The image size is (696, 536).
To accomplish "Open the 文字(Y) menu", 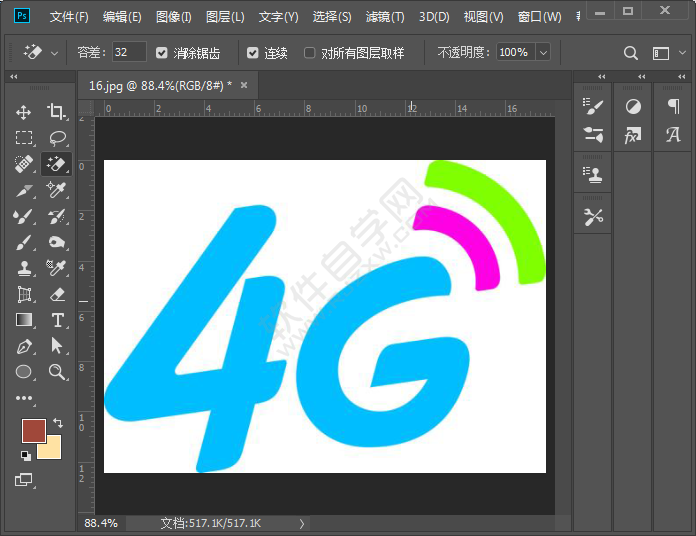I will click(278, 17).
